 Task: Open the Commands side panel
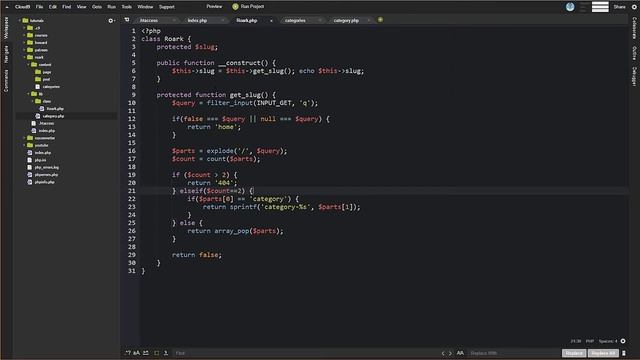coord(6,80)
